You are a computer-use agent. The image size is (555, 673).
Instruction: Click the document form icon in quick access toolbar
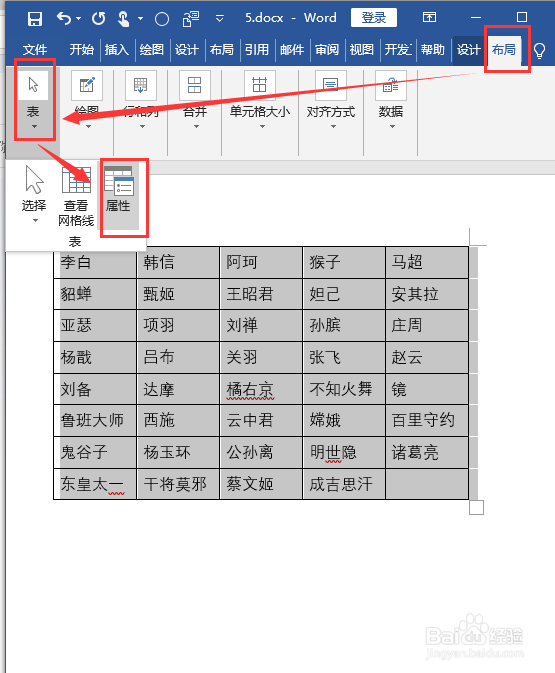[191, 19]
